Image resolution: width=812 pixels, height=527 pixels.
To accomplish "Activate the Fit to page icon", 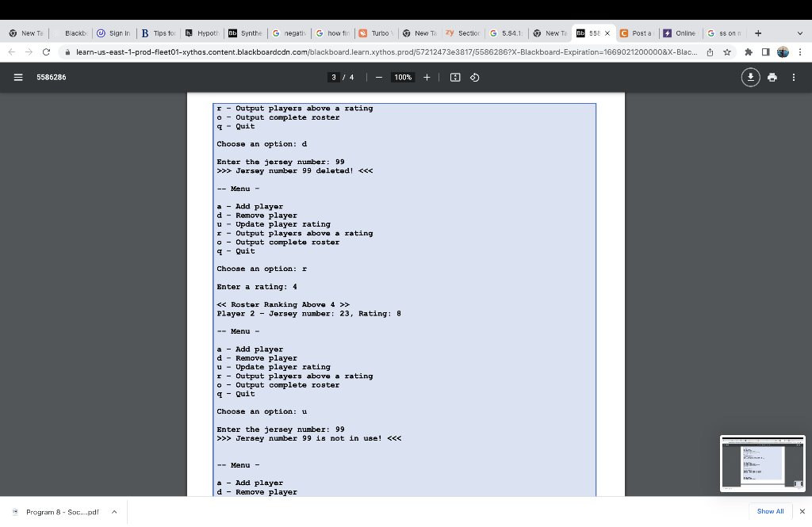I will (x=456, y=77).
